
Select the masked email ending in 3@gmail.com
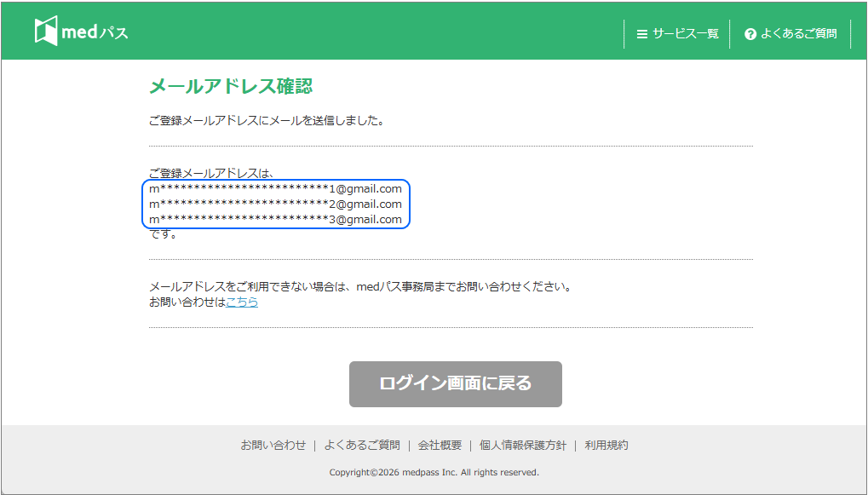(x=275, y=219)
